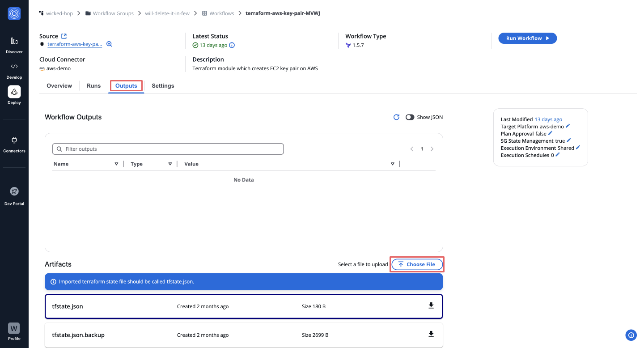The width and height of the screenshot is (644, 348).
Task: Switch to the Runs tab
Action: click(x=93, y=86)
